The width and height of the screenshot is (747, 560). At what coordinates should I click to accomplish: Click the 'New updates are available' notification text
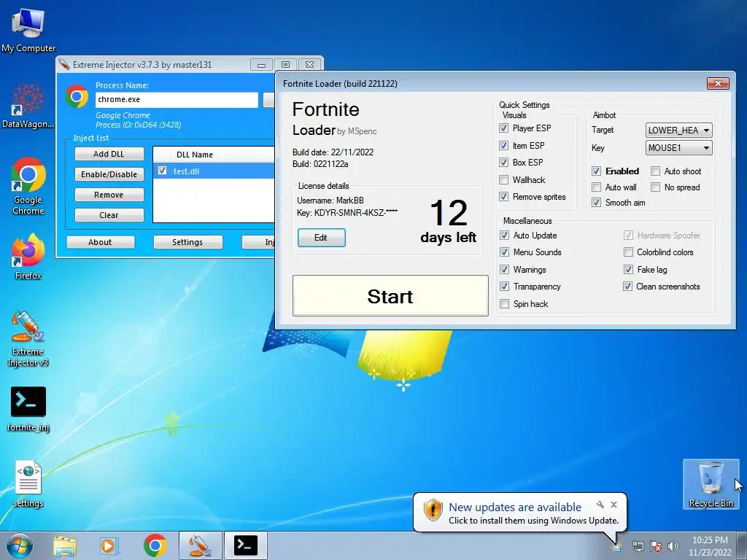515,507
